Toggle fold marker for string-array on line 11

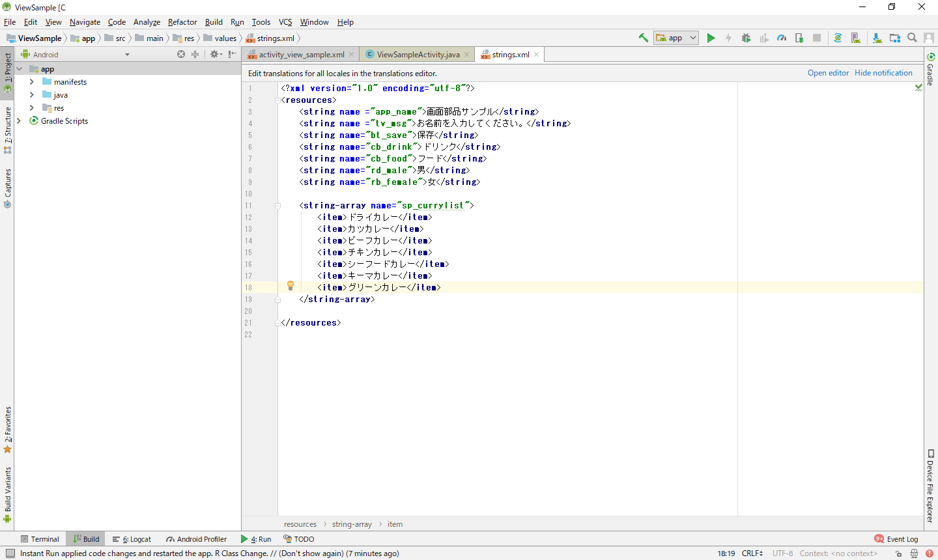click(x=277, y=206)
